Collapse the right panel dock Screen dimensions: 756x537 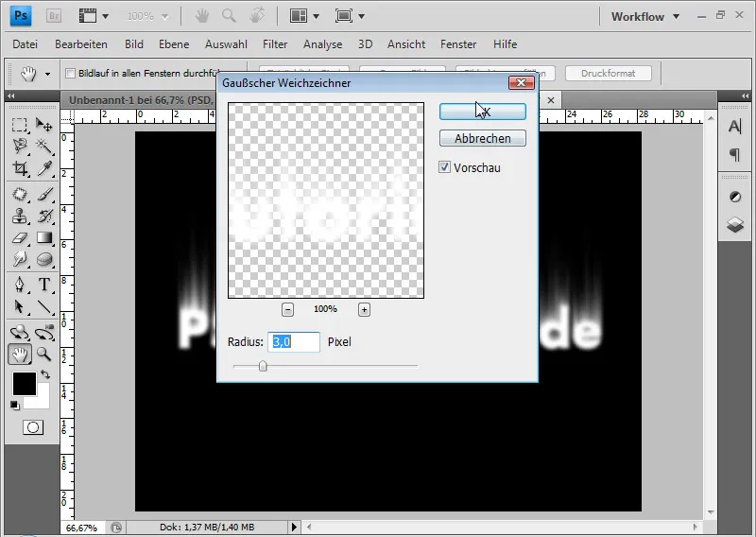pos(745,96)
